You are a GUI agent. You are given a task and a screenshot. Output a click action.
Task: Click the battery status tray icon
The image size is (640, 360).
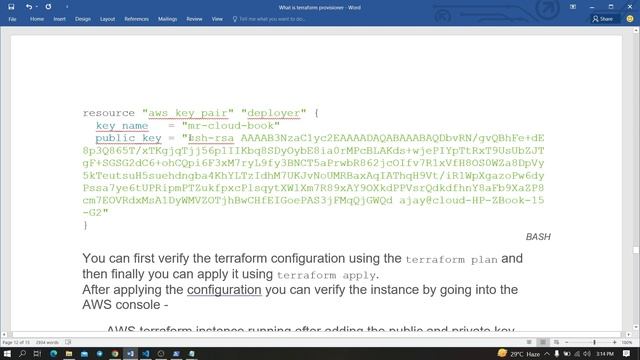tap(567, 353)
